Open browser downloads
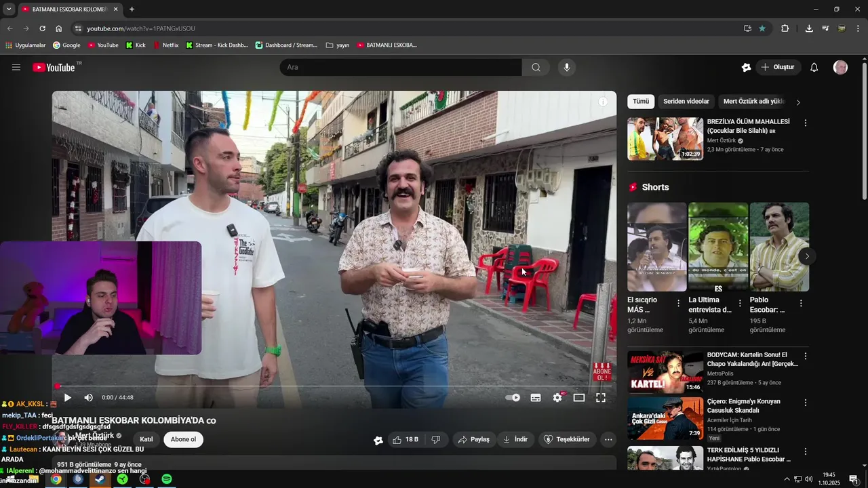868x488 pixels. [809, 28]
